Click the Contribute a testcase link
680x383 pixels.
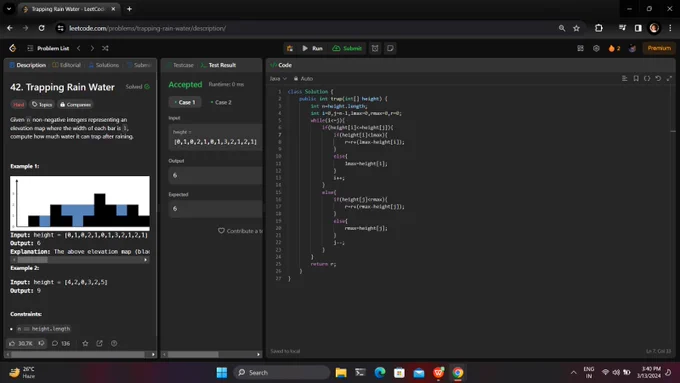click(x=240, y=231)
